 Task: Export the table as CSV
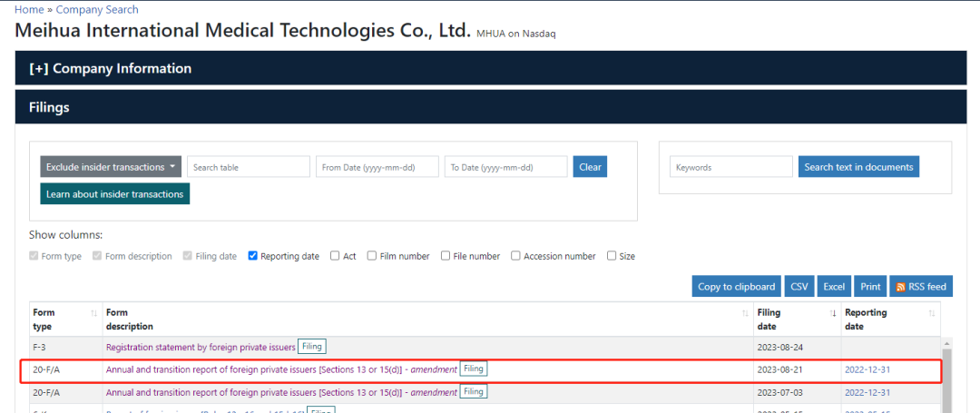coord(799,287)
